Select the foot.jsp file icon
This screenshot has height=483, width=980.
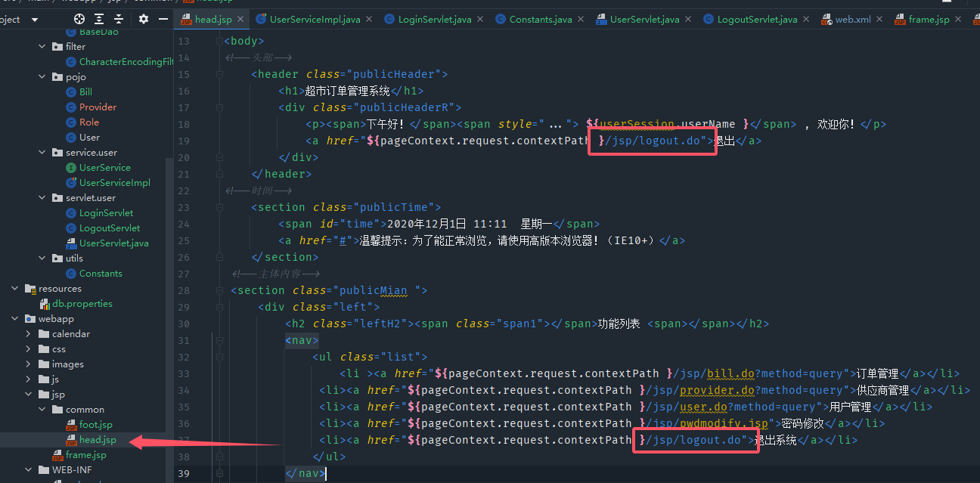point(72,425)
